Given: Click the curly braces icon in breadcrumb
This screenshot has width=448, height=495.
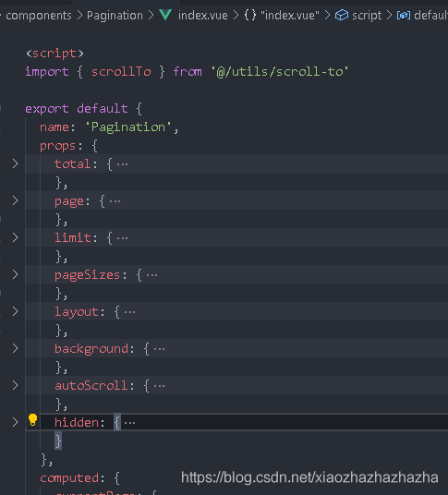Looking at the screenshot, I should pyautogui.click(x=250, y=15).
